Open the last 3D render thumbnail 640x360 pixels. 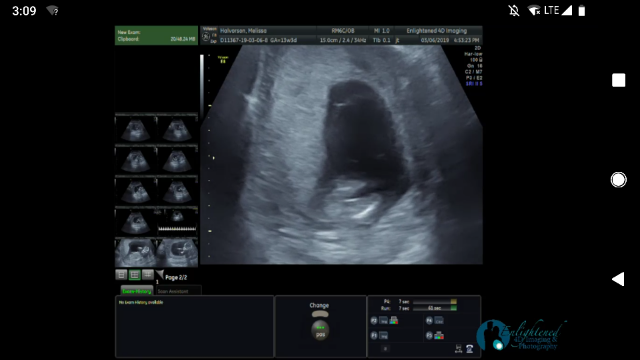tap(177, 253)
